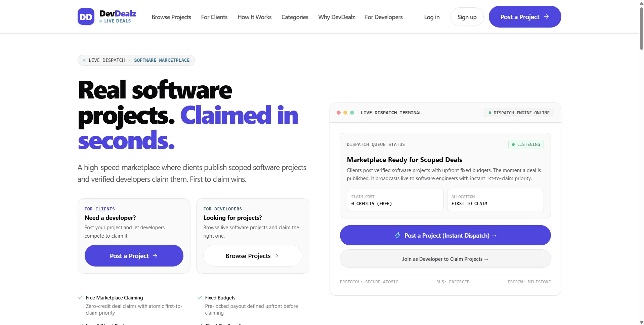Click the 'Marketplace Ready for Scoped Deals' heading

pos(404,160)
